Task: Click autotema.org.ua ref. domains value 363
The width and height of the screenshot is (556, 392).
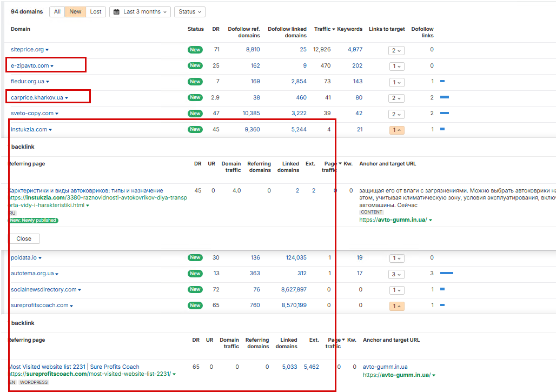Action: pyautogui.click(x=255, y=274)
